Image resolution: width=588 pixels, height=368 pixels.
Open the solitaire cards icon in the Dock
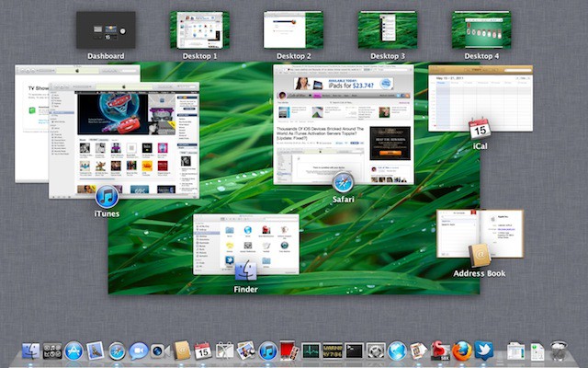click(x=419, y=351)
